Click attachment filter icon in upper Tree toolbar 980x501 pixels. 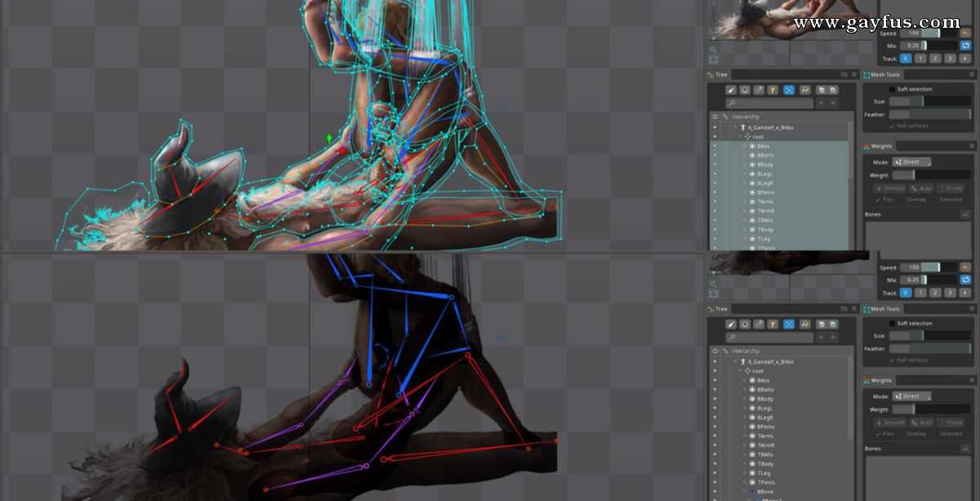tap(759, 90)
